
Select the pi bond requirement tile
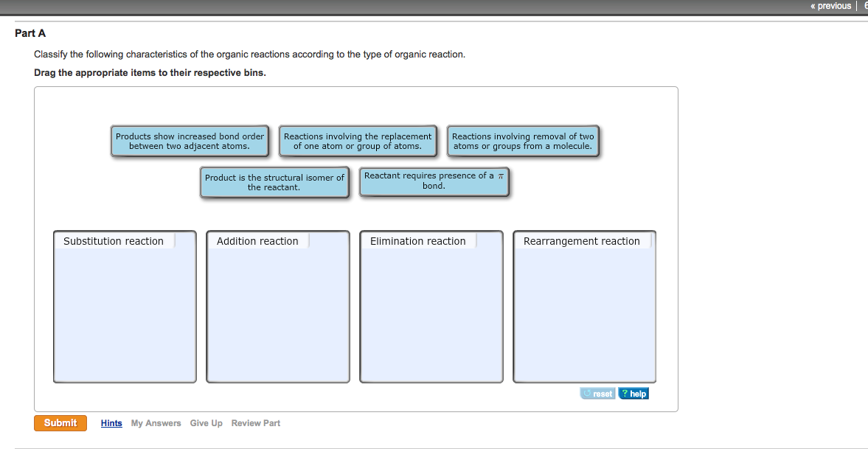(434, 181)
